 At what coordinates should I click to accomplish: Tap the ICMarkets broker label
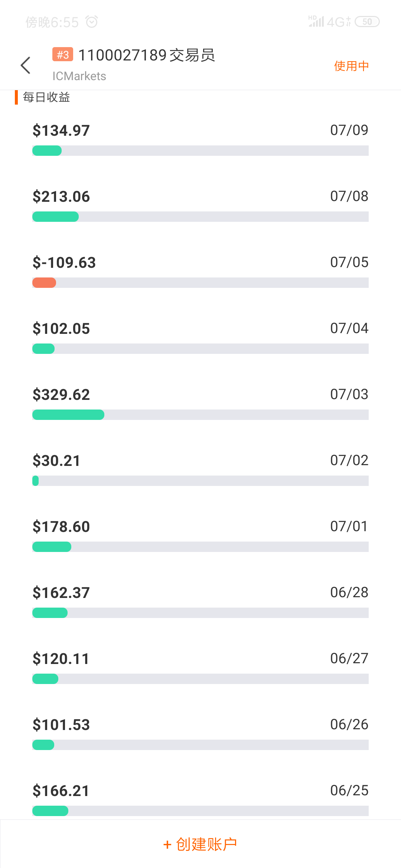(x=79, y=76)
